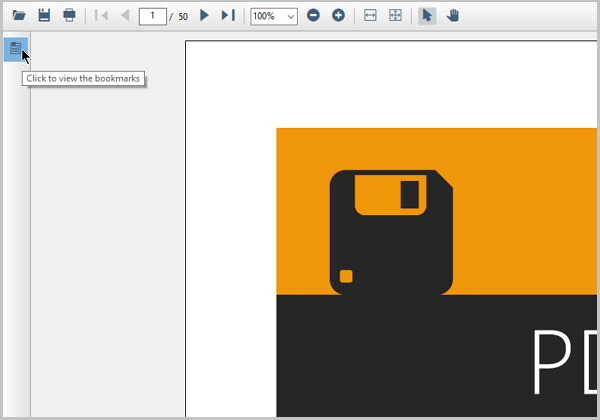Open the 100% zoom level dropdown
The image size is (600, 420).
pyautogui.click(x=274, y=16)
